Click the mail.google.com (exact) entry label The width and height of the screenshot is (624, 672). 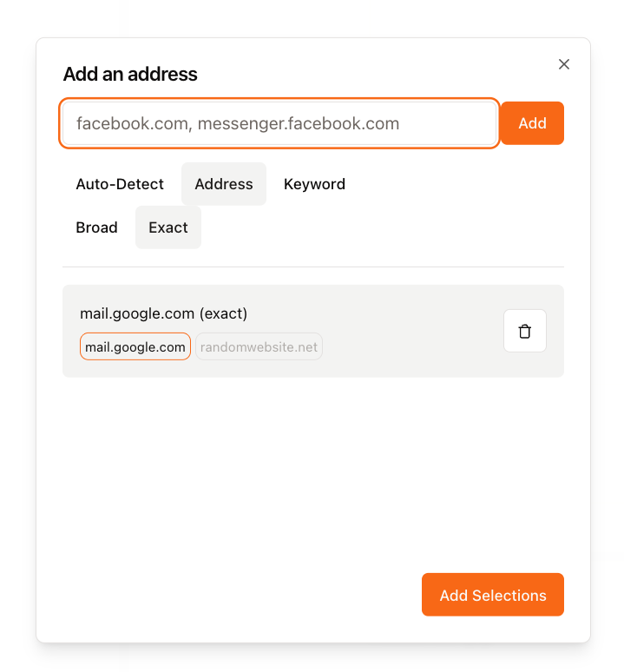click(x=164, y=313)
